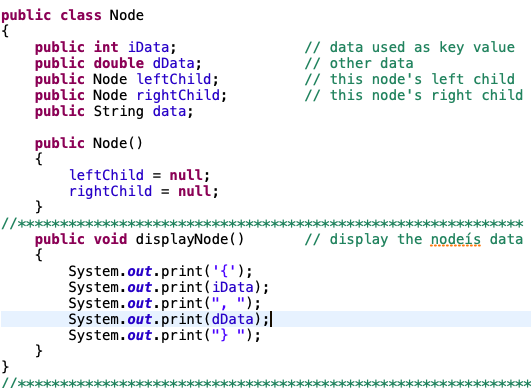Click iData inside System.out.print(iData)
Screen dimensions: 531x388
pyautogui.click(x=233, y=287)
